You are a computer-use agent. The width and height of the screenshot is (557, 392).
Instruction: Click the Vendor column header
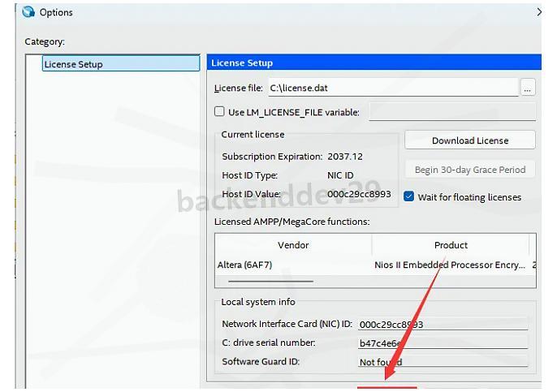pyautogui.click(x=293, y=245)
